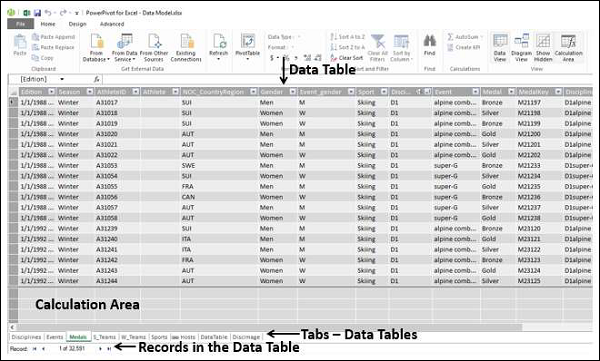Toggle the Show Hidden option
Viewport: 600px width, 361px height.
point(543,48)
